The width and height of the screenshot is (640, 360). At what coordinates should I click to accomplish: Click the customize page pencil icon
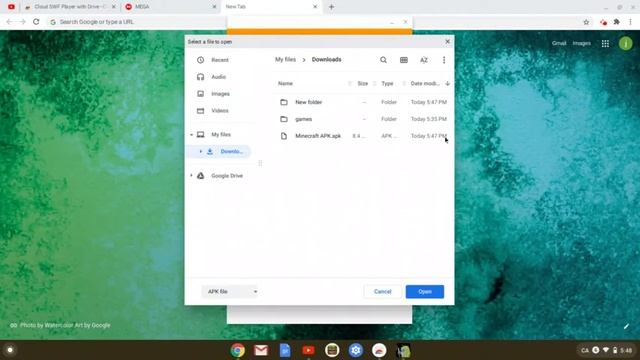[627, 326]
